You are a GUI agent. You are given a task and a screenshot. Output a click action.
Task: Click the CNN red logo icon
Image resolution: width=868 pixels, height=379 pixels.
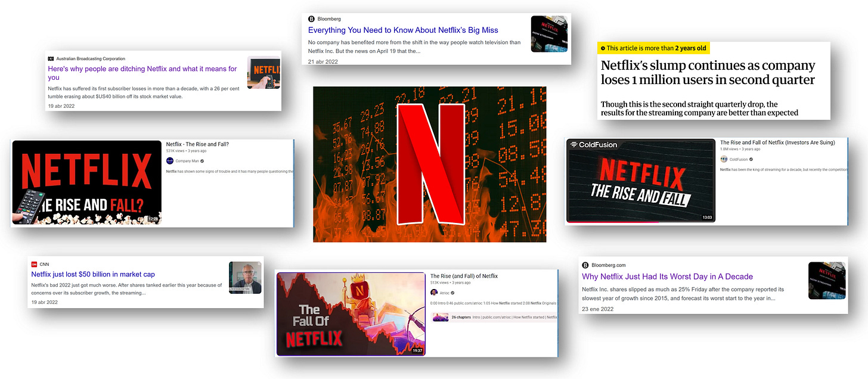pyautogui.click(x=34, y=264)
